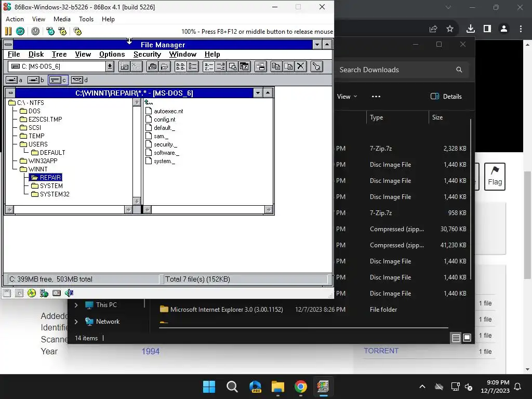The image size is (532, 399).
Task: Select CD-ROM drive d in drive bar
Action: [x=79, y=80]
